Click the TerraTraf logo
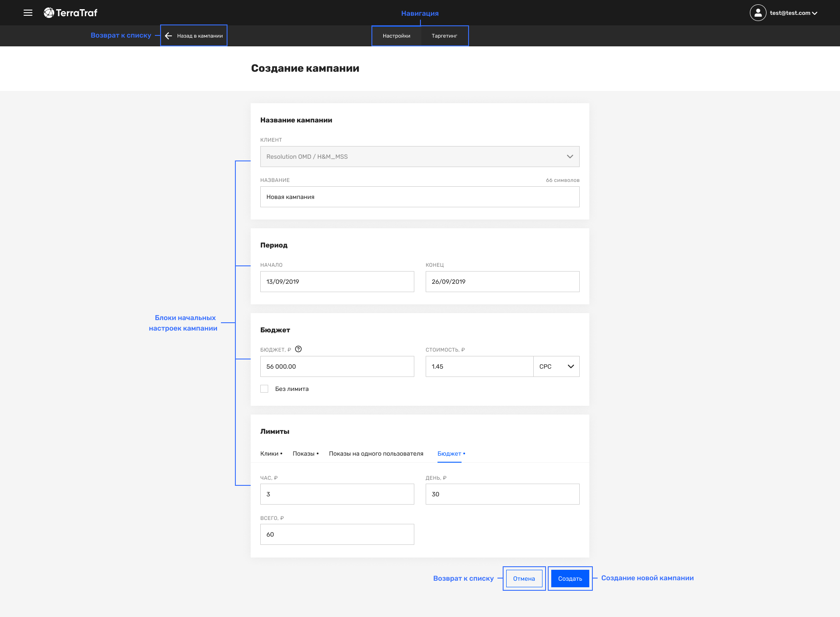This screenshot has height=617, width=840. (x=70, y=13)
